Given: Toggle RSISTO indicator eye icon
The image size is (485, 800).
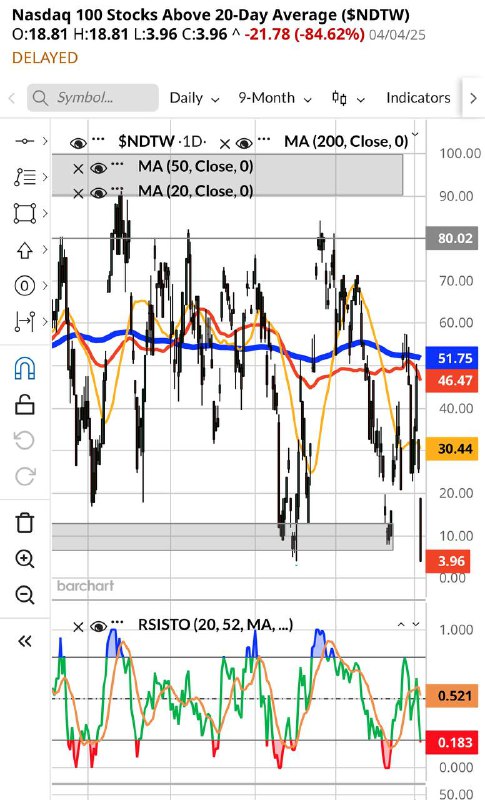Looking at the screenshot, I should click(x=98, y=626).
